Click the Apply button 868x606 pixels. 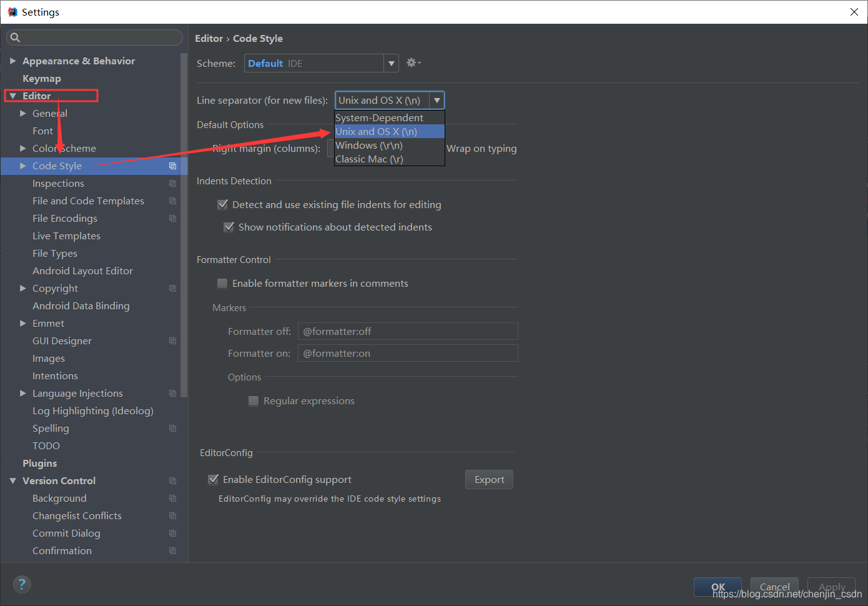tap(831, 587)
